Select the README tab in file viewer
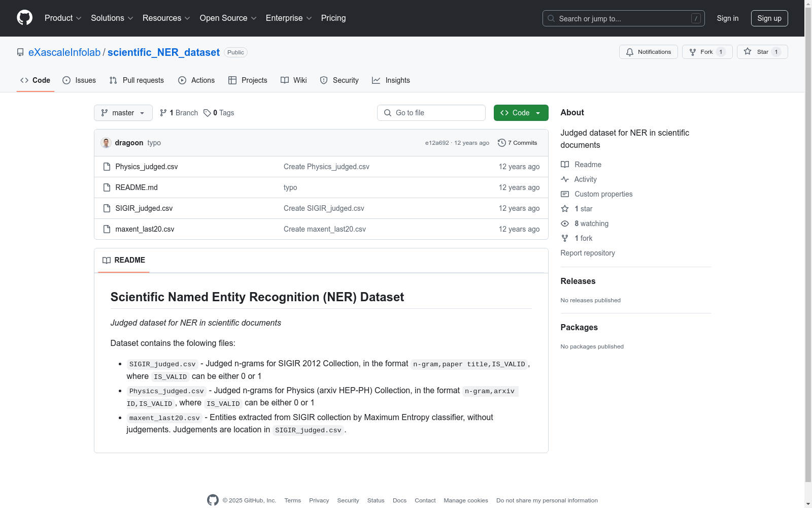812x508 pixels. (124, 260)
